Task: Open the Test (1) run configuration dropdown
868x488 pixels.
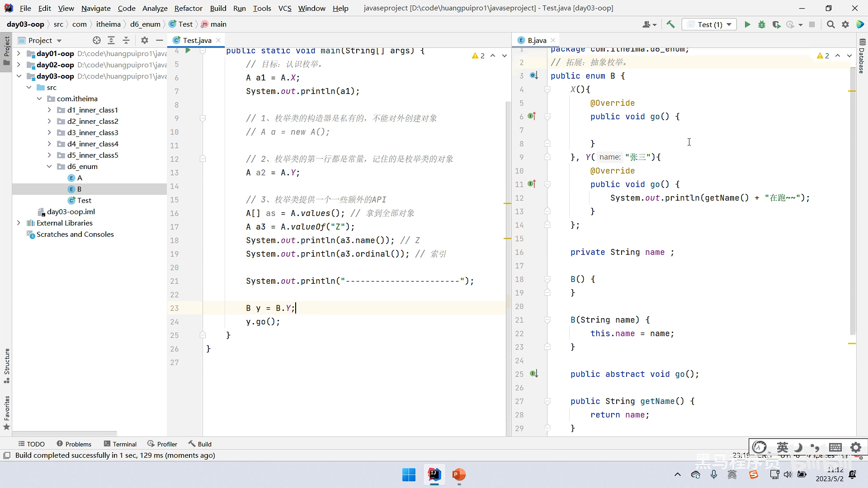Action: [x=709, y=25]
